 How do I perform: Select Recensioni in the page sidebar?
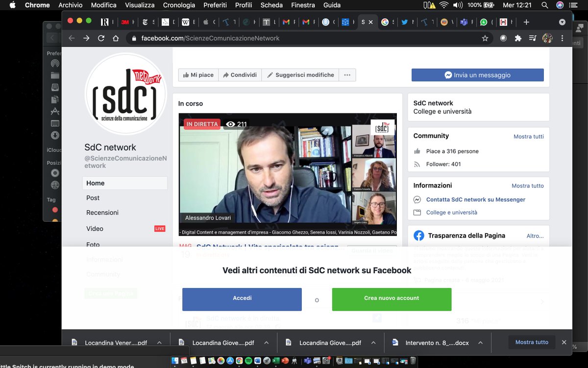pyautogui.click(x=102, y=212)
